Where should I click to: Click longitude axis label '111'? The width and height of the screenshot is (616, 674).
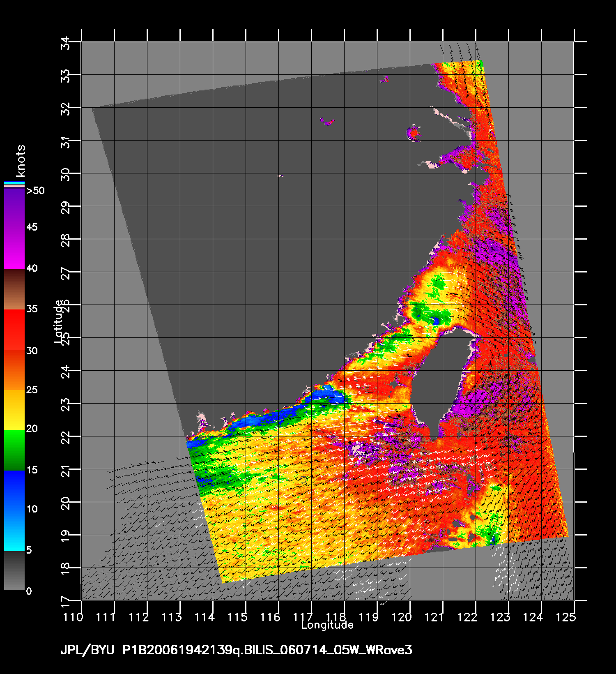[x=106, y=617]
